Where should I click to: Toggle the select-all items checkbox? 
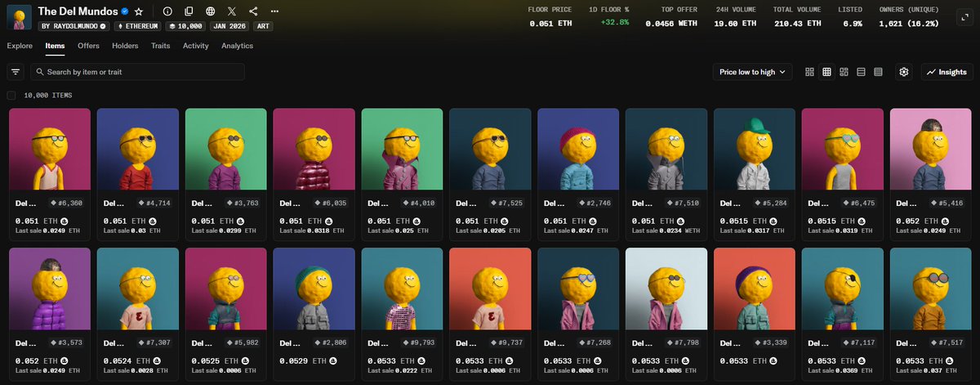pos(11,96)
